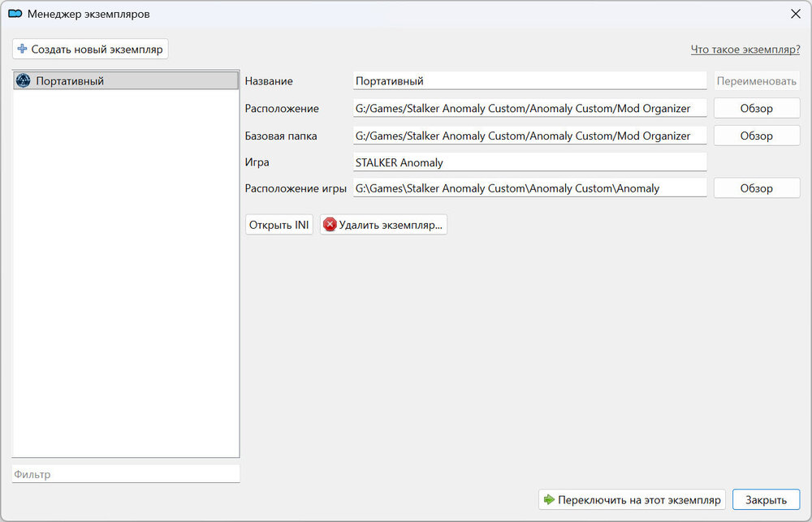Browse for the Расположение folder with Обзор

(x=756, y=108)
